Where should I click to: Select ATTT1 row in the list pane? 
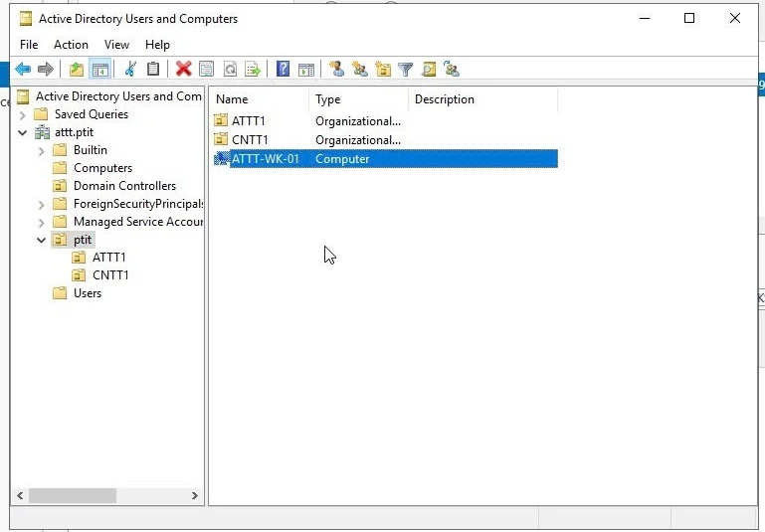(x=385, y=121)
